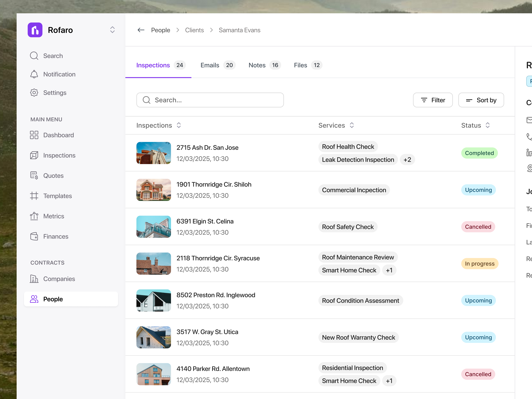Select the Quotes icon in sidebar
532x399 pixels.
(34, 175)
